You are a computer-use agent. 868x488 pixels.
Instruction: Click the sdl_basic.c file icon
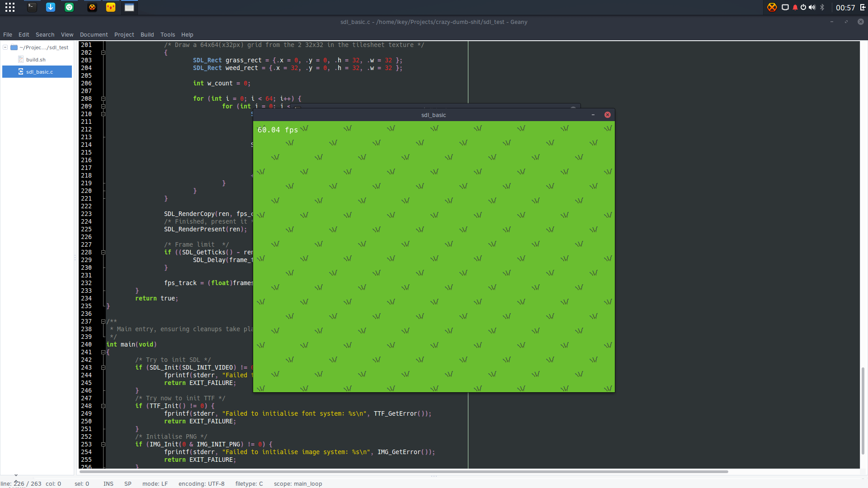[21, 71]
